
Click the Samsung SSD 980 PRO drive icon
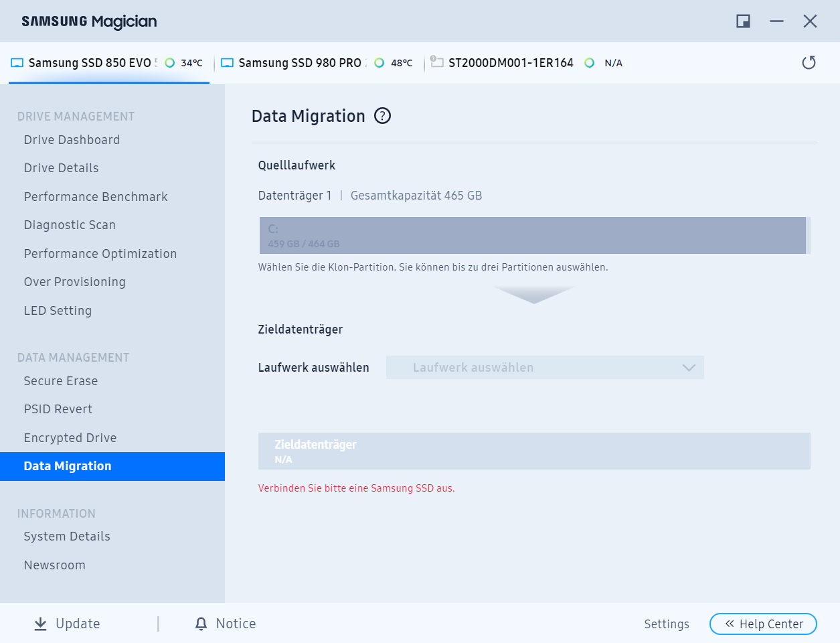tap(227, 63)
